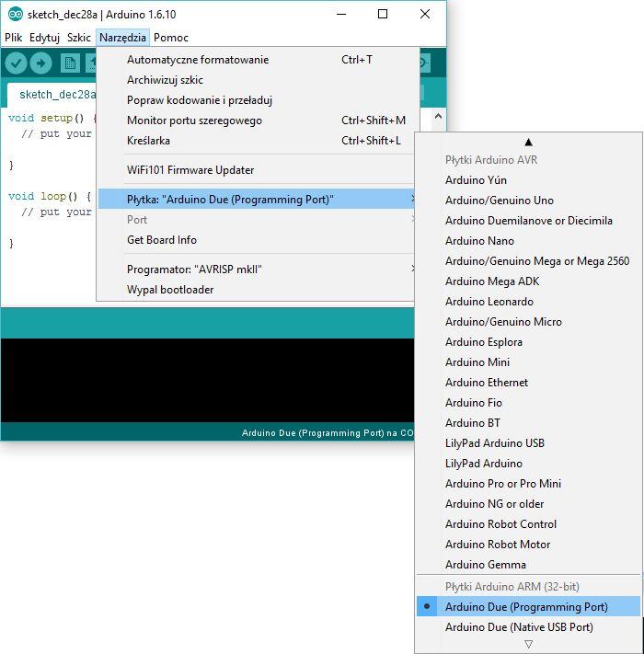The width and height of the screenshot is (644, 654).
Task: Maximize the Arduino window
Action: coord(383,14)
